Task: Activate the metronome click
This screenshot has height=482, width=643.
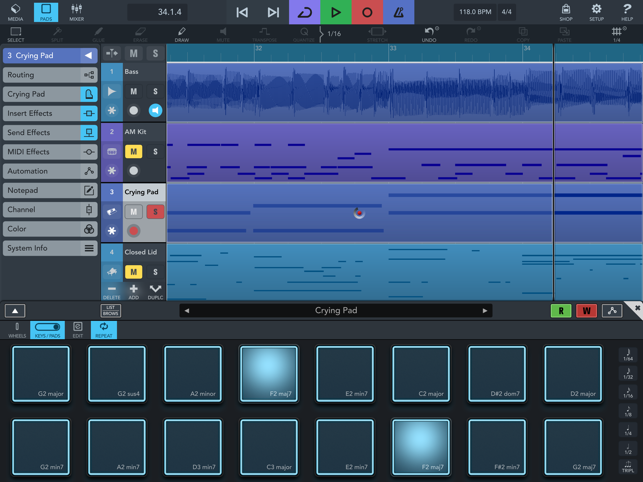Action: 399,12
